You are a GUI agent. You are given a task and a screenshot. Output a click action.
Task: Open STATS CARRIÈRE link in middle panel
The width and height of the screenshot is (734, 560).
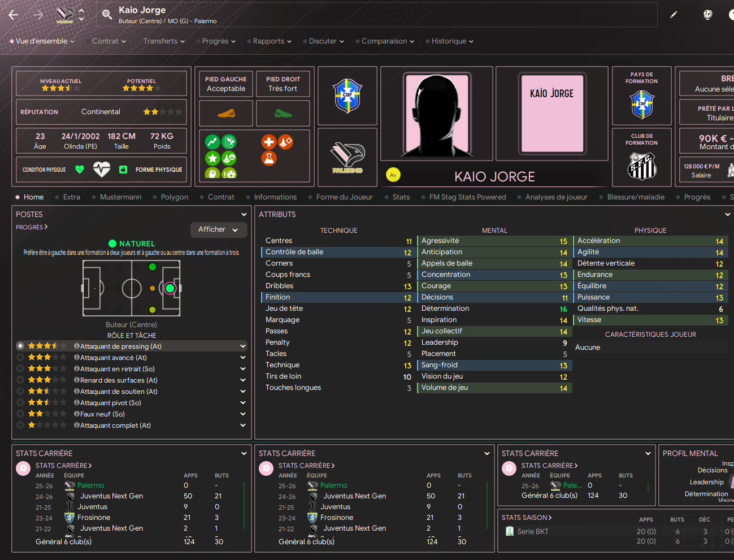click(306, 466)
